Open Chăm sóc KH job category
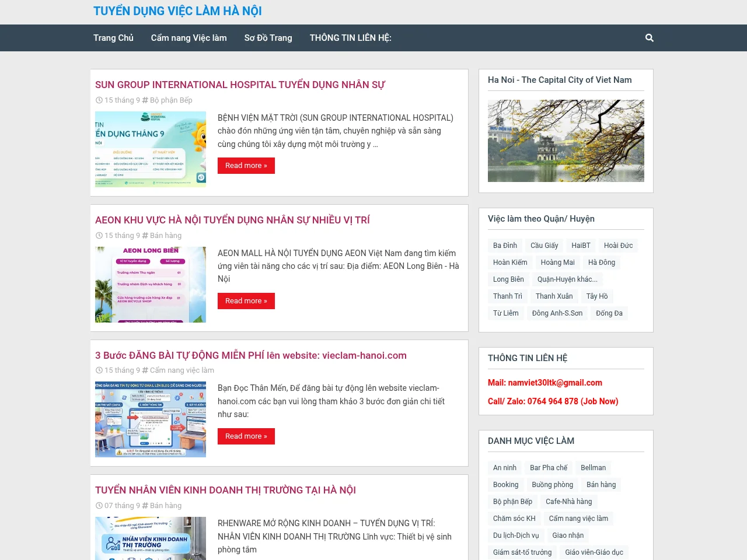This screenshot has height=560, width=747. pyautogui.click(x=514, y=519)
